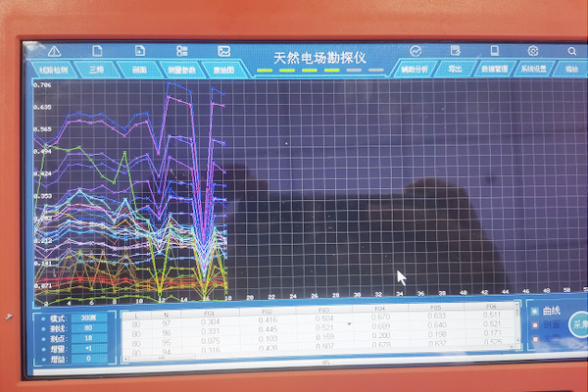Click the export icon above 导出

tap(455, 51)
